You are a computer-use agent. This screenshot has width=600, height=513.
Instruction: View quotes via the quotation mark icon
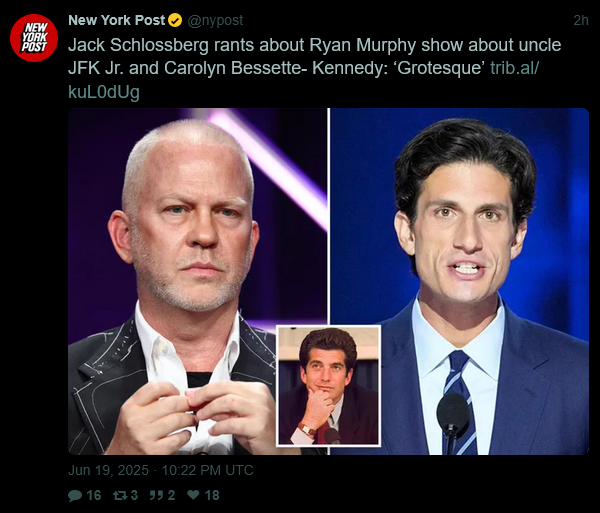coord(156,495)
